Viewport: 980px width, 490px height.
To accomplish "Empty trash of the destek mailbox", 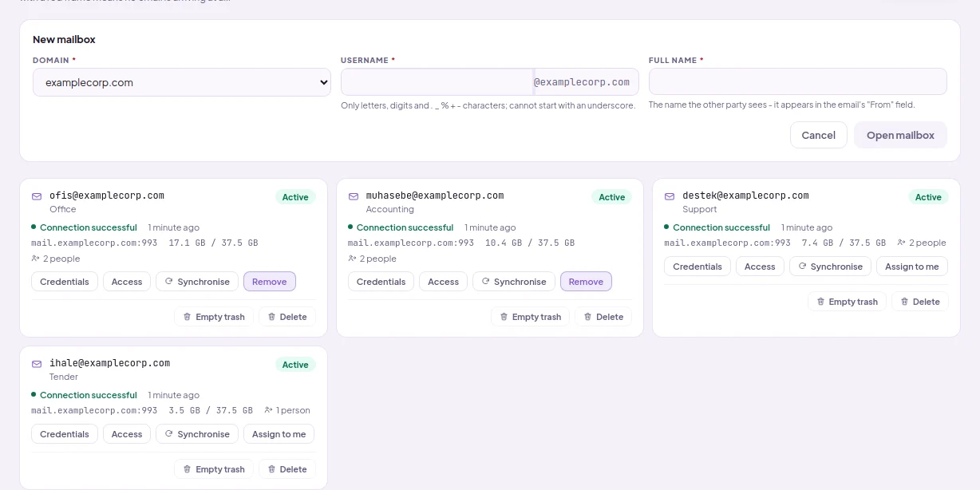I will [848, 302].
